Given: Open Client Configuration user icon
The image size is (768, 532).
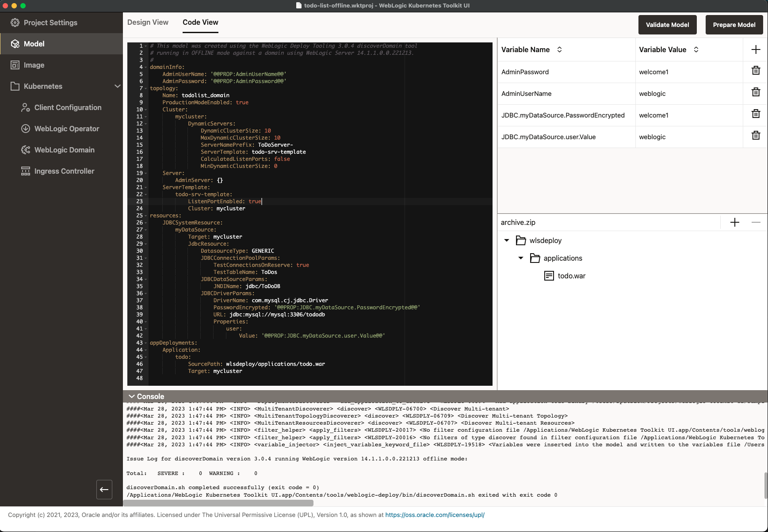Looking at the screenshot, I should pyautogui.click(x=26, y=107).
